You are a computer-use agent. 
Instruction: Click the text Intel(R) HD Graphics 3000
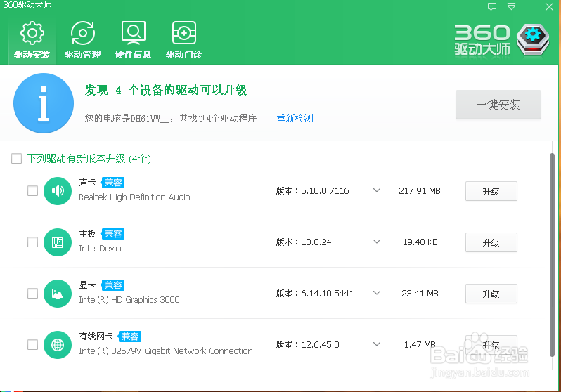tap(129, 300)
